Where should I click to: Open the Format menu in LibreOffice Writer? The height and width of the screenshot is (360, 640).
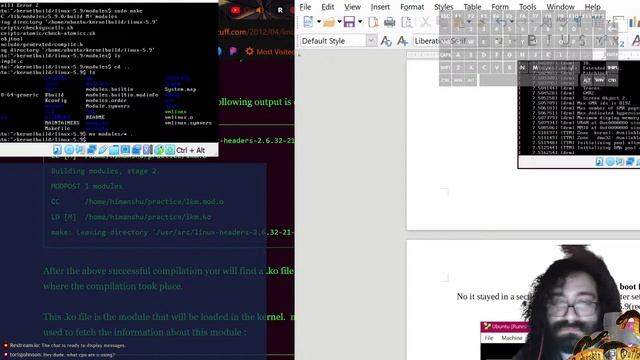coord(412,7)
